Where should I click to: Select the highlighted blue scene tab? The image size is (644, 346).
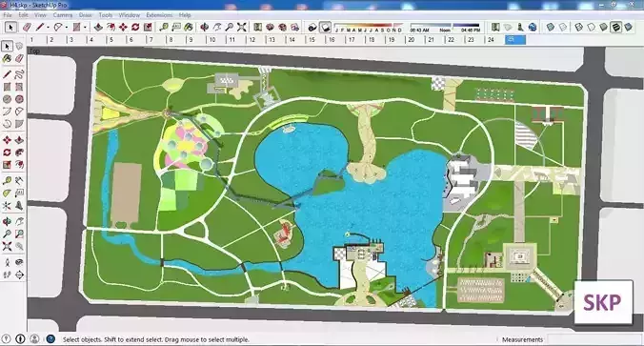click(515, 40)
